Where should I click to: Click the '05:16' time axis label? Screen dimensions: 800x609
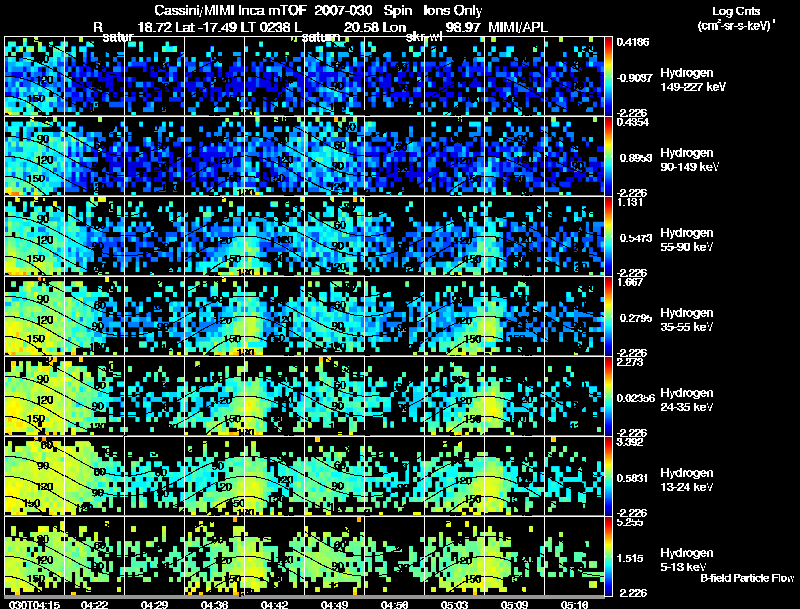click(x=574, y=604)
